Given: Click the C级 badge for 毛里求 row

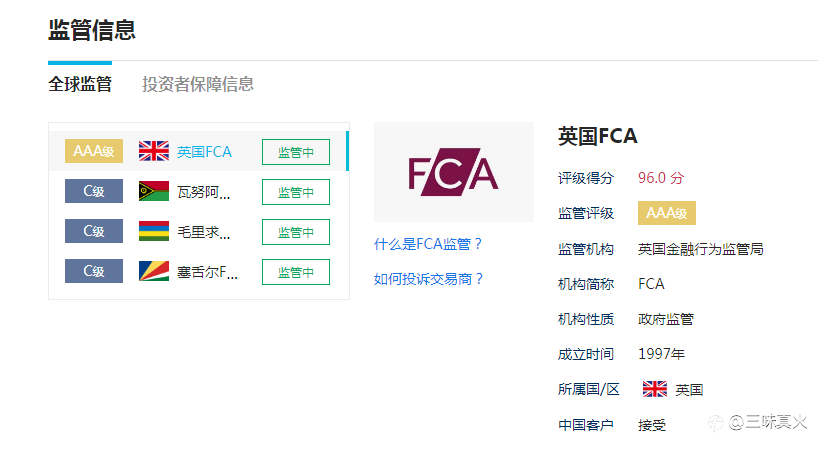Looking at the screenshot, I should [x=94, y=231].
